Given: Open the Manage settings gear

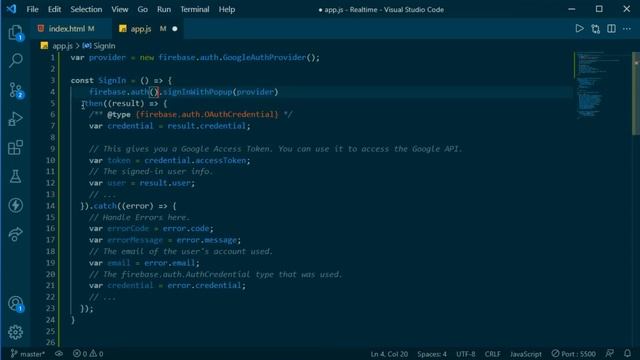Looking at the screenshot, I should coord(16,332).
